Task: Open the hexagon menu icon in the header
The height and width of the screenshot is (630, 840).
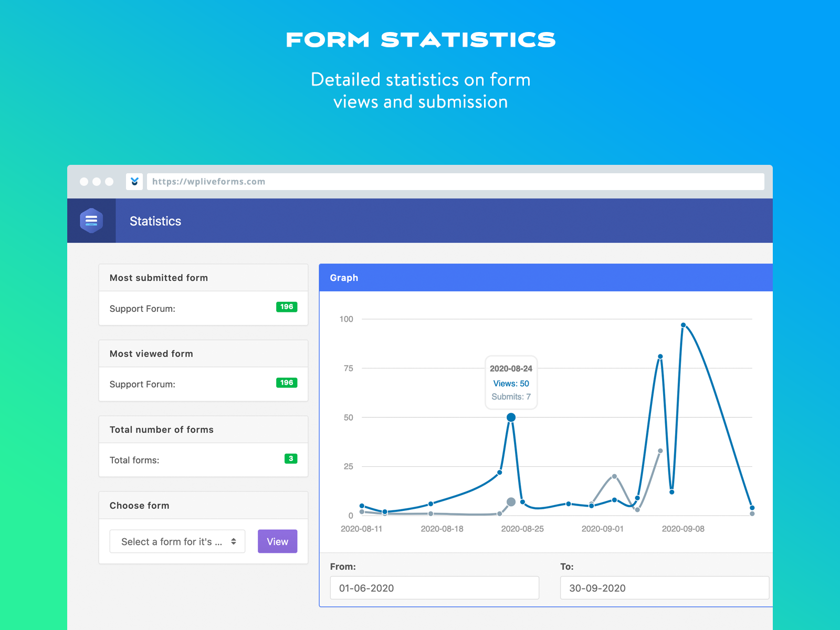Action: click(91, 220)
